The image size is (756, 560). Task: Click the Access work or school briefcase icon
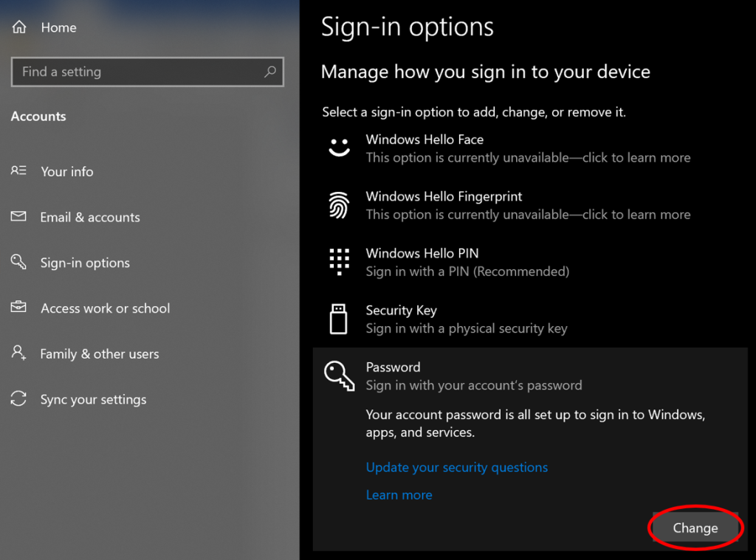pyautogui.click(x=18, y=308)
